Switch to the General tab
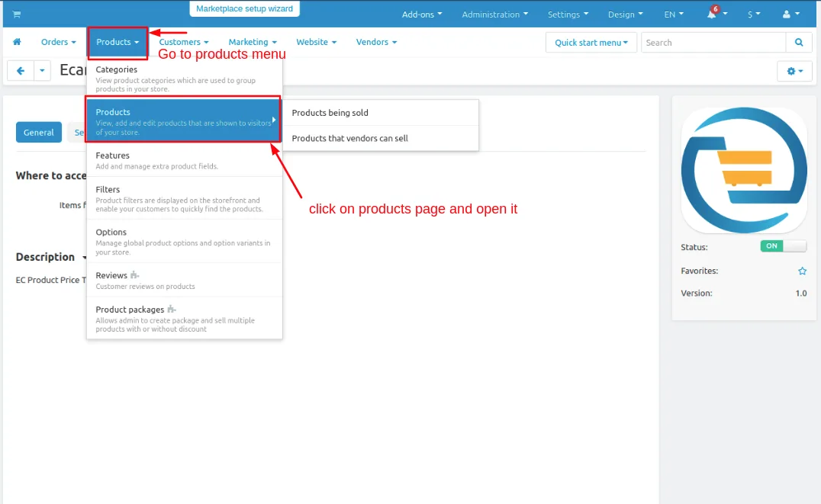821x504 pixels. point(39,133)
